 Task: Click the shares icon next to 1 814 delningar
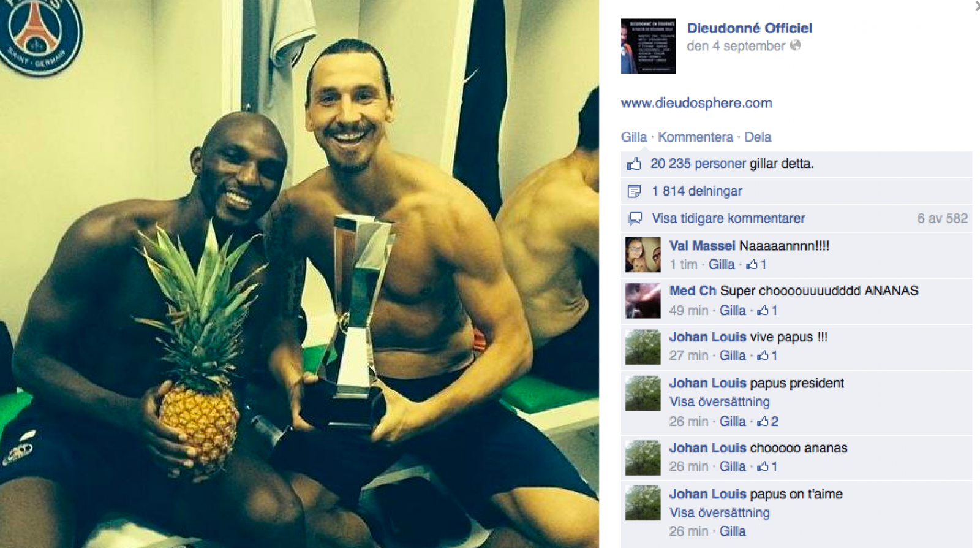(634, 191)
